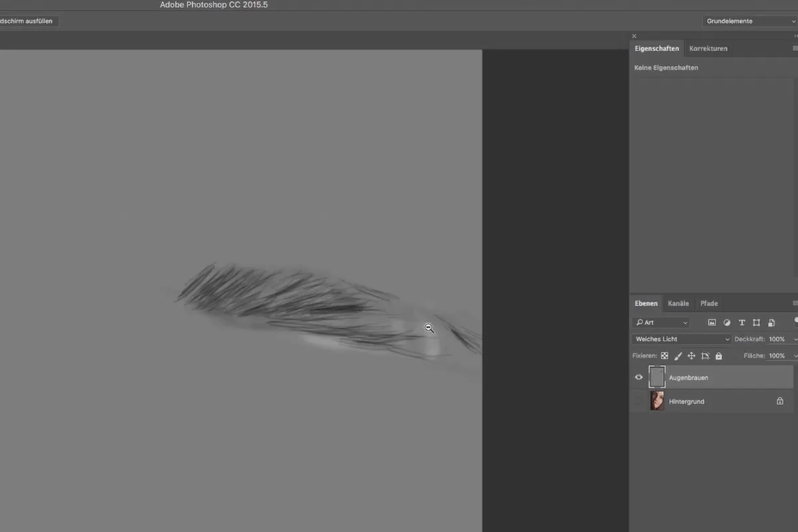Viewport: 798px width, 532px height.
Task: Click the Bildschirm ausfüllen button
Action: pyautogui.click(x=28, y=21)
